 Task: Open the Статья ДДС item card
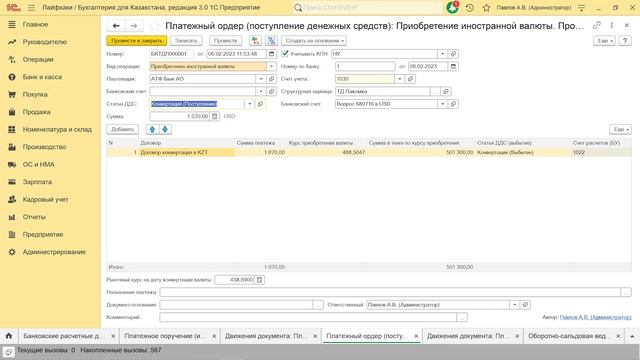[260, 104]
